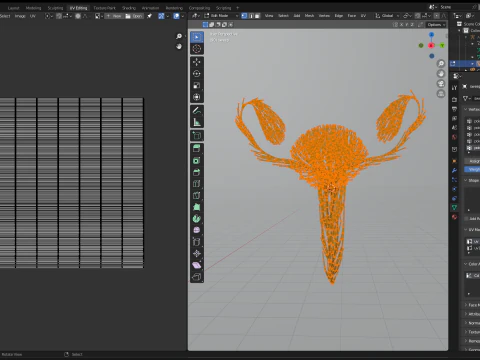Toggle snapping in 3D viewport header
The height and width of the screenshot is (360, 480).
[x=418, y=16]
